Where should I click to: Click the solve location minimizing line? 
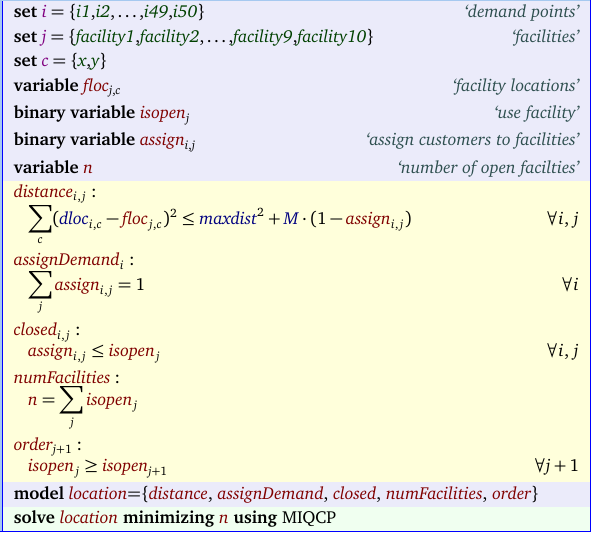[x=174, y=518]
